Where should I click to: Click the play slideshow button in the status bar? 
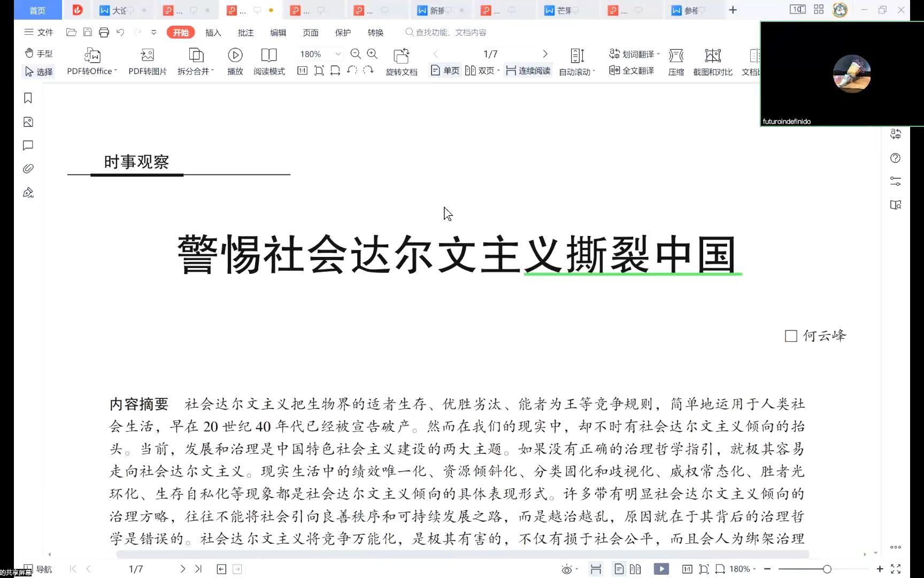coord(661,569)
